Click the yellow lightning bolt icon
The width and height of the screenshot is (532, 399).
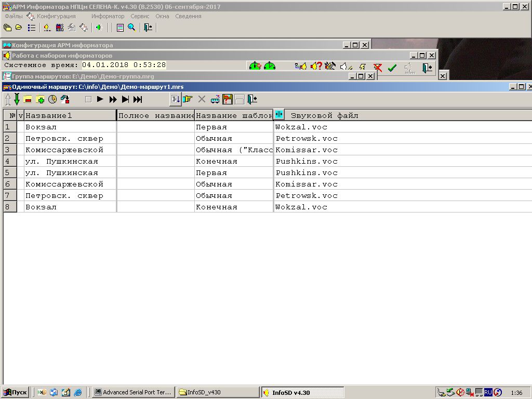click(x=362, y=66)
